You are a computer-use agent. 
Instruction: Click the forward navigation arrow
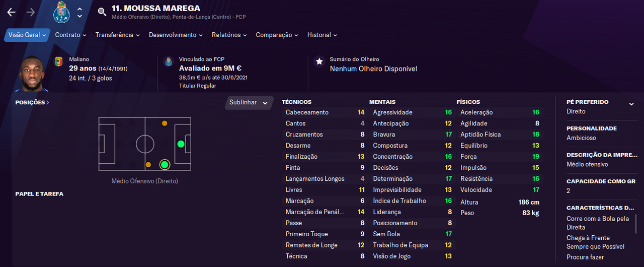pos(31,13)
